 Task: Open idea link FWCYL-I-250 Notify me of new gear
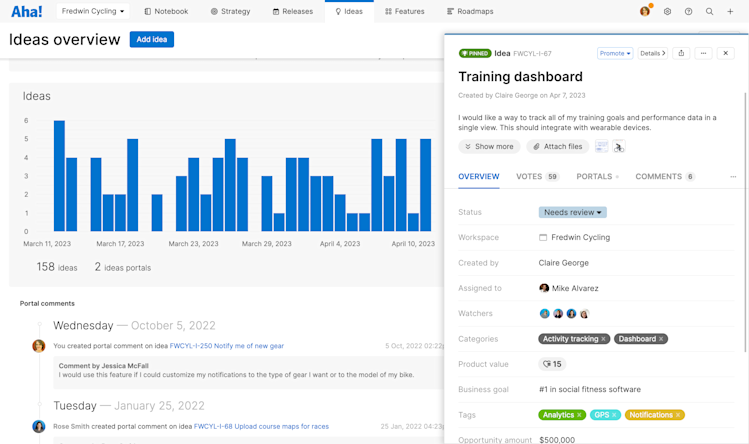point(226,346)
